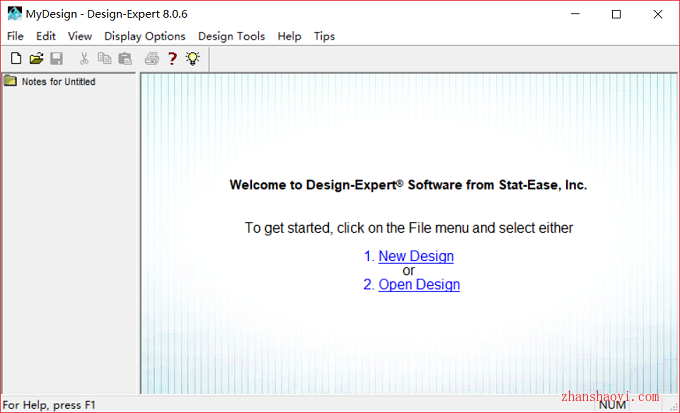Open the File menu
The width and height of the screenshot is (680, 413).
click(x=15, y=36)
